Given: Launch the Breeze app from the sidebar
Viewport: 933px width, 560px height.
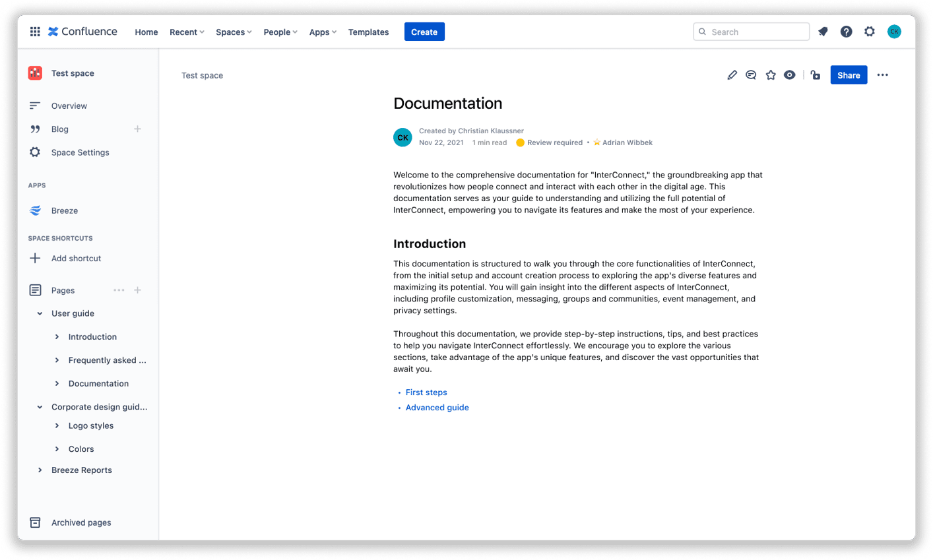Looking at the screenshot, I should pos(64,210).
